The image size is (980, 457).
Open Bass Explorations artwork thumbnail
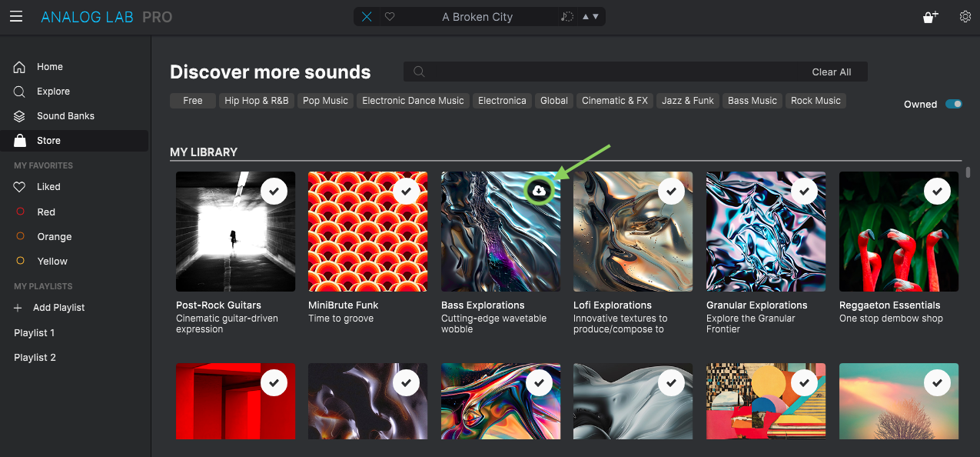coord(500,232)
